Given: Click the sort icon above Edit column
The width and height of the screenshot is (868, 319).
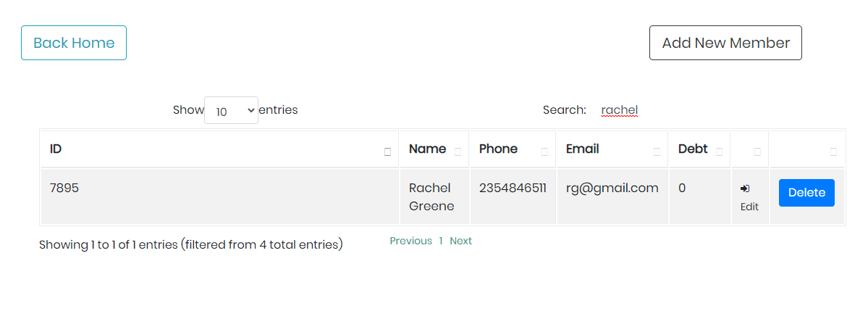Looking at the screenshot, I should [x=757, y=152].
